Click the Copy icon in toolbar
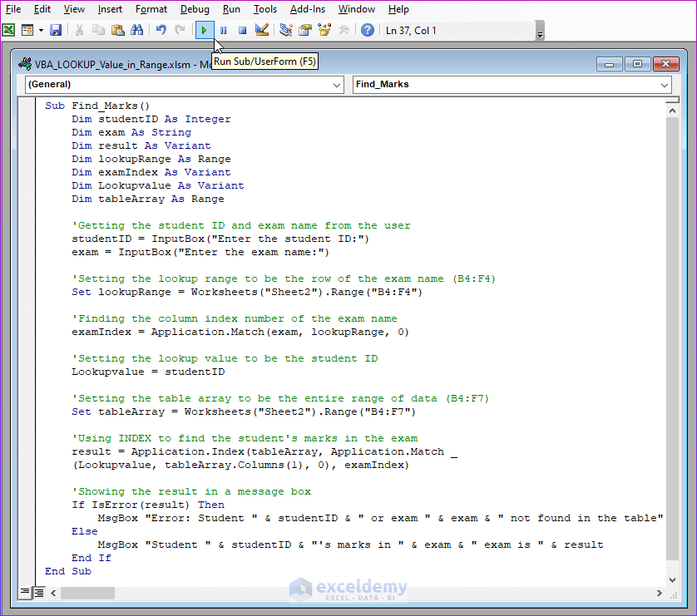Image resolution: width=697 pixels, height=616 pixels. click(x=98, y=30)
